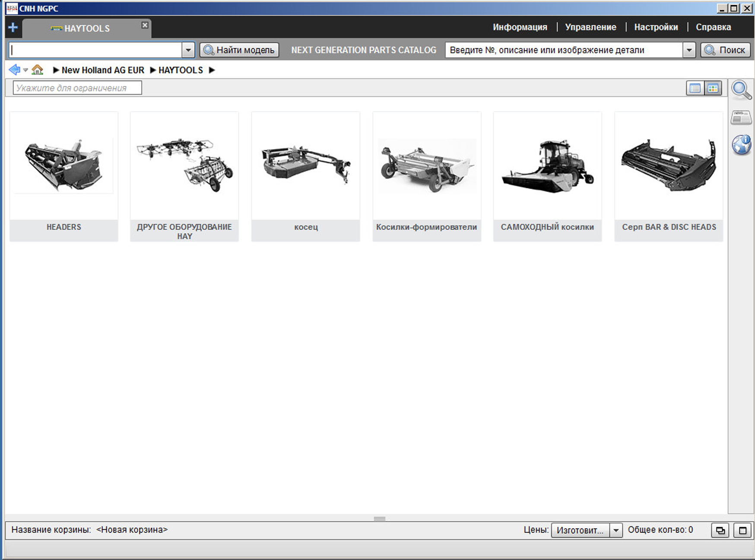Expand the model search dropdown arrow
The height and width of the screenshot is (560, 755).
coord(188,50)
